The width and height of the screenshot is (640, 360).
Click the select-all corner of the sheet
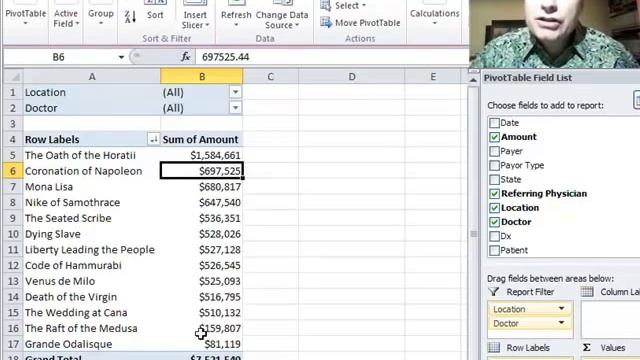(13, 77)
